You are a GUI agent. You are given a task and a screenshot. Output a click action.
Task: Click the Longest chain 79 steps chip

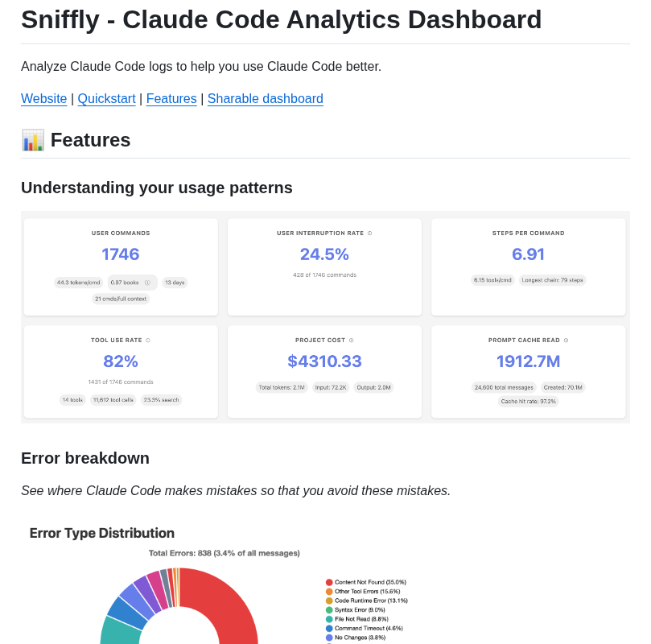pyautogui.click(x=552, y=280)
